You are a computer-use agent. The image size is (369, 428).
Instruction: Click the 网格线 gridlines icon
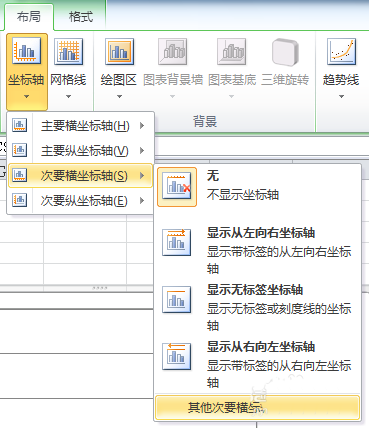(68, 51)
